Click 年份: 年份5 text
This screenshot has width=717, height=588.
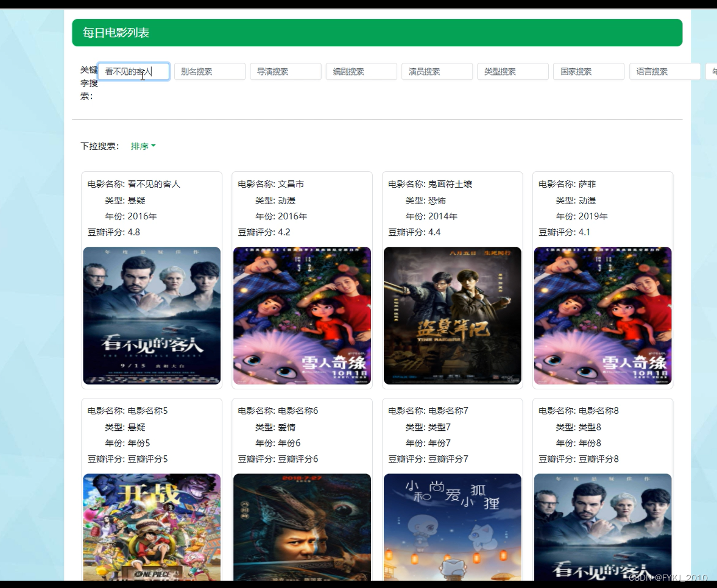pyautogui.click(x=127, y=443)
